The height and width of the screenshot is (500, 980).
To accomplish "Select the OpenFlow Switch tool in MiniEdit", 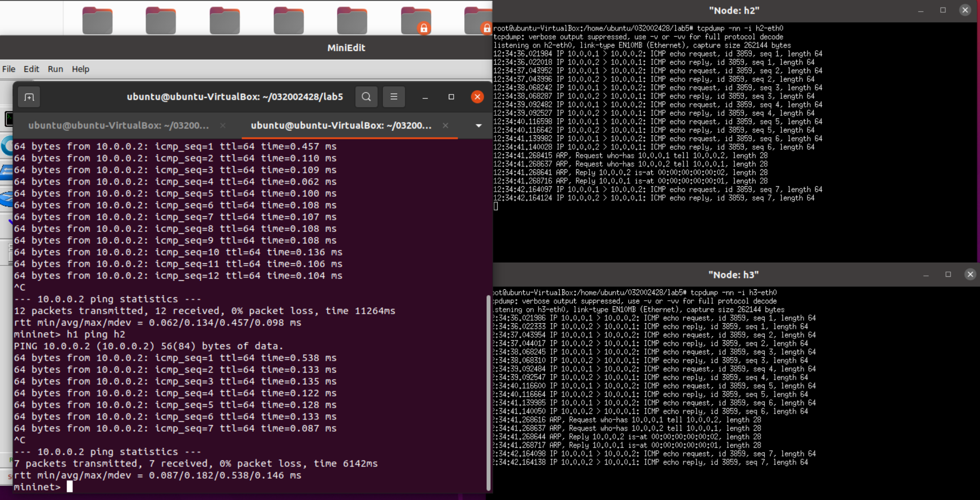I will 6,146.
